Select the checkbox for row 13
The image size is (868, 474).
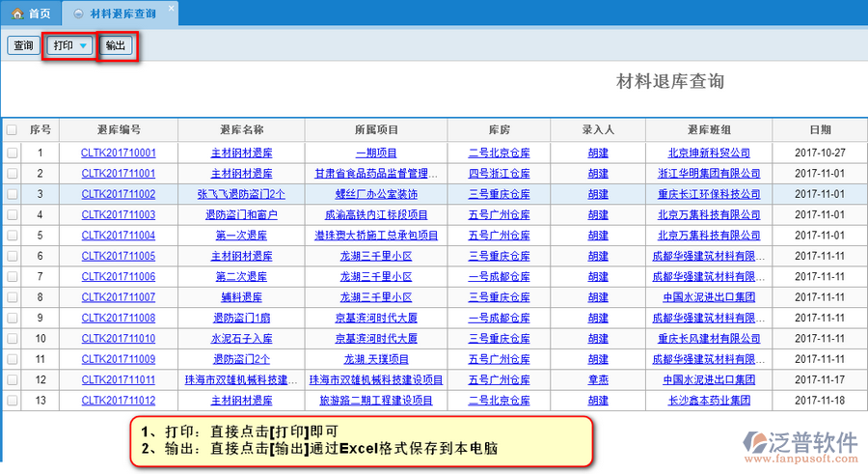12,401
